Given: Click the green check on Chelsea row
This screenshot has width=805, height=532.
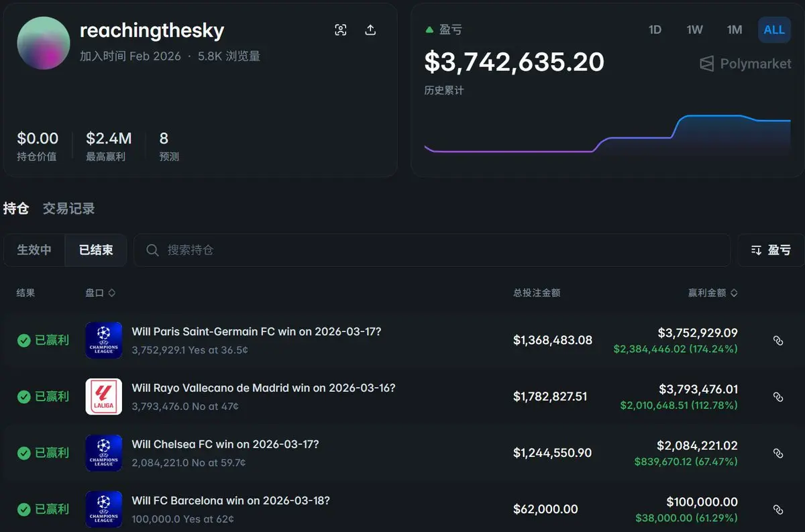Looking at the screenshot, I should [x=24, y=453].
